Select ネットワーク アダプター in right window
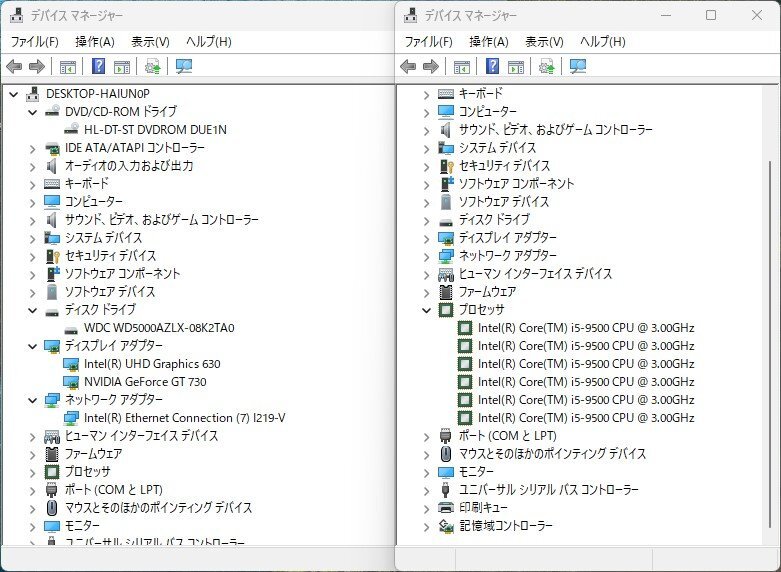The image size is (781, 572). click(508, 256)
